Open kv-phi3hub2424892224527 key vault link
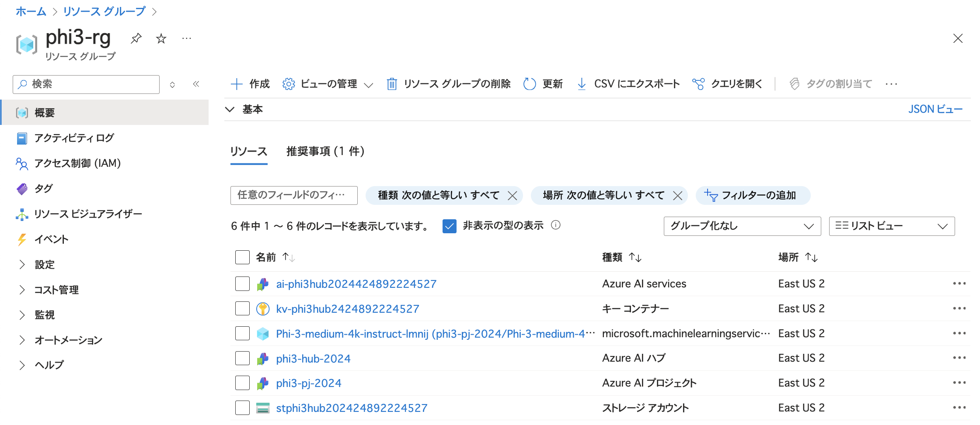This screenshot has width=980, height=425. click(x=348, y=309)
